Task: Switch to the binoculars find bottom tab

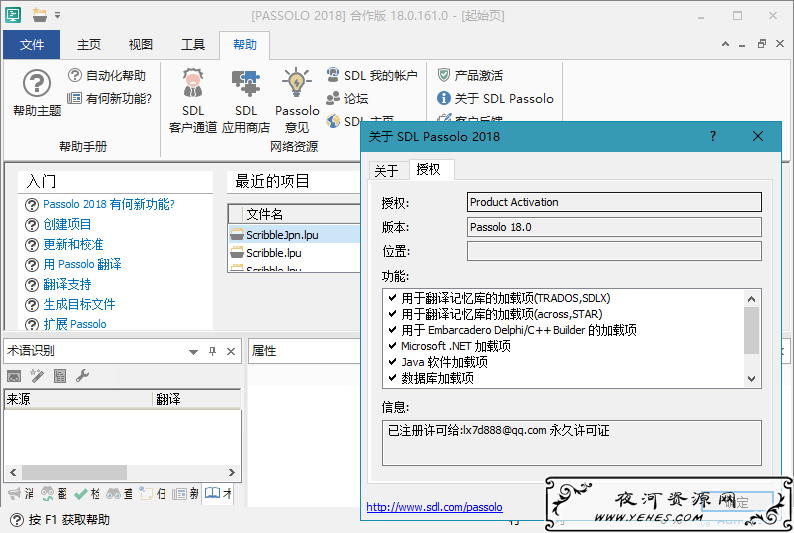Action: pyautogui.click(x=120, y=493)
